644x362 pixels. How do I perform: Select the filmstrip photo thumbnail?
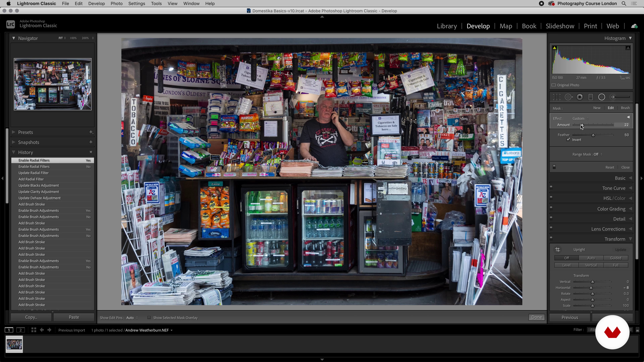pos(14,344)
